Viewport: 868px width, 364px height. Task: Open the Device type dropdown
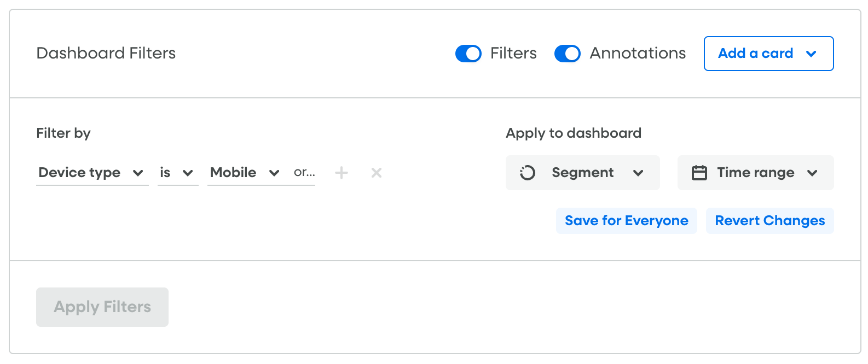click(79, 173)
